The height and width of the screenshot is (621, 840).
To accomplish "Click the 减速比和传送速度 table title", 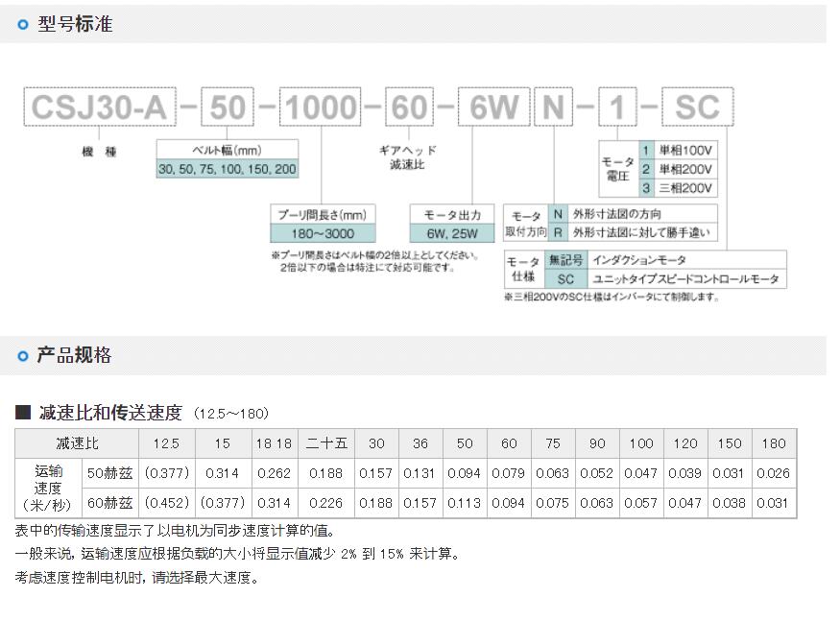I will pyautogui.click(x=111, y=413).
